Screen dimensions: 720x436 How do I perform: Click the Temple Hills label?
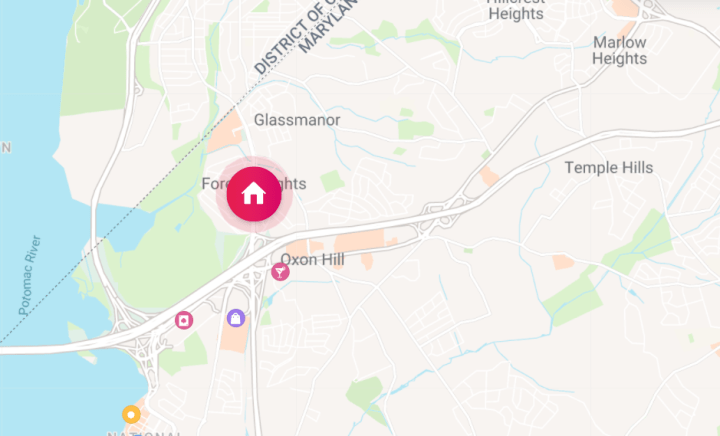tap(608, 168)
